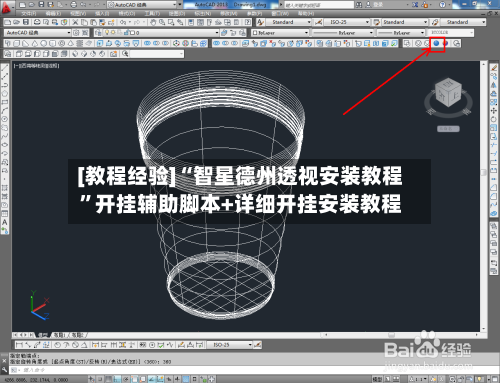Select the Line draw tool
This screenshot has height=383, width=500.
tap(5, 68)
